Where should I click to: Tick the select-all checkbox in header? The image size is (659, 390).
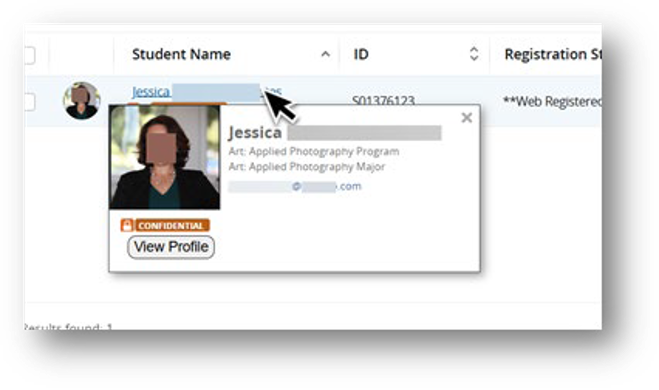pyautogui.click(x=29, y=55)
